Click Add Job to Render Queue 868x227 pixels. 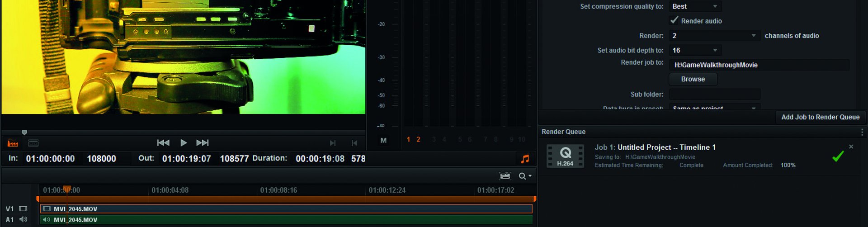821,117
